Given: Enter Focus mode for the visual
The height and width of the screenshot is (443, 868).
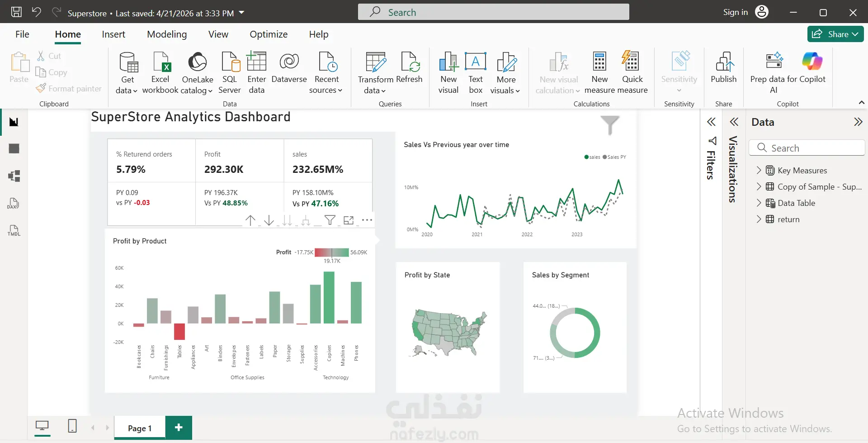Looking at the screenshot, I should point(349,220).
